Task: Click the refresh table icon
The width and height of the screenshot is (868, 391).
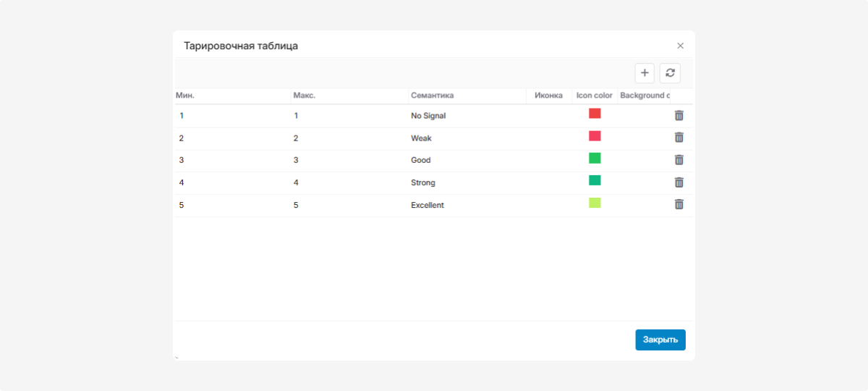Action: point(670,73)
